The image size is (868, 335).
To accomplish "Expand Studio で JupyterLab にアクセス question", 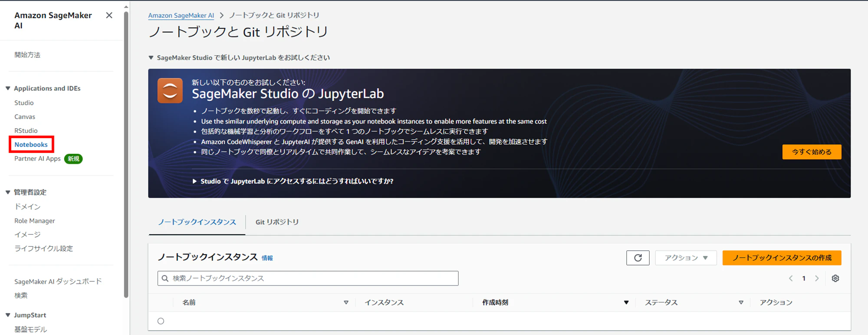I will click(293, 181).
